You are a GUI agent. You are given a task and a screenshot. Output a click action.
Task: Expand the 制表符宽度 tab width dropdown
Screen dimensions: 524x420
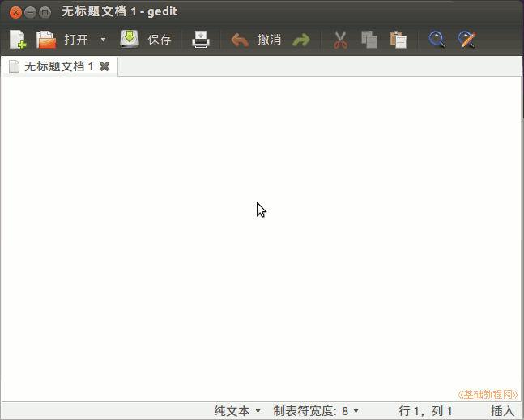[x=316, y=411]
